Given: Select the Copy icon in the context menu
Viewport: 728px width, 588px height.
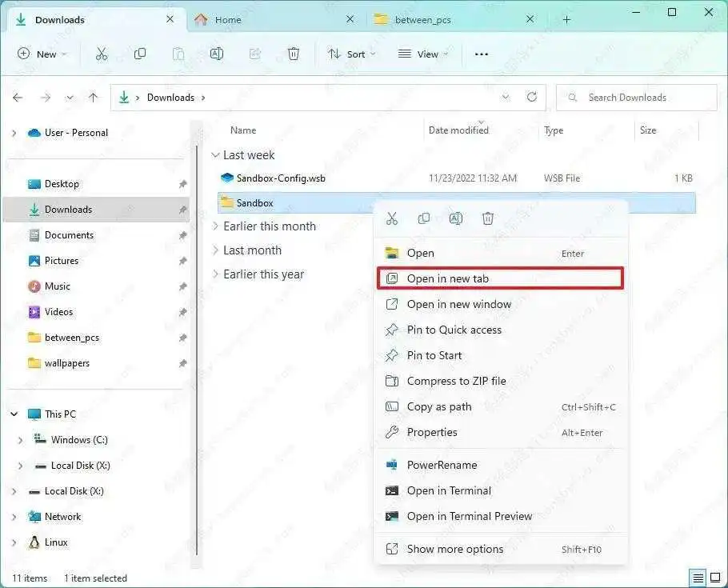Looking at the screenshot, I should coord(424,218).
